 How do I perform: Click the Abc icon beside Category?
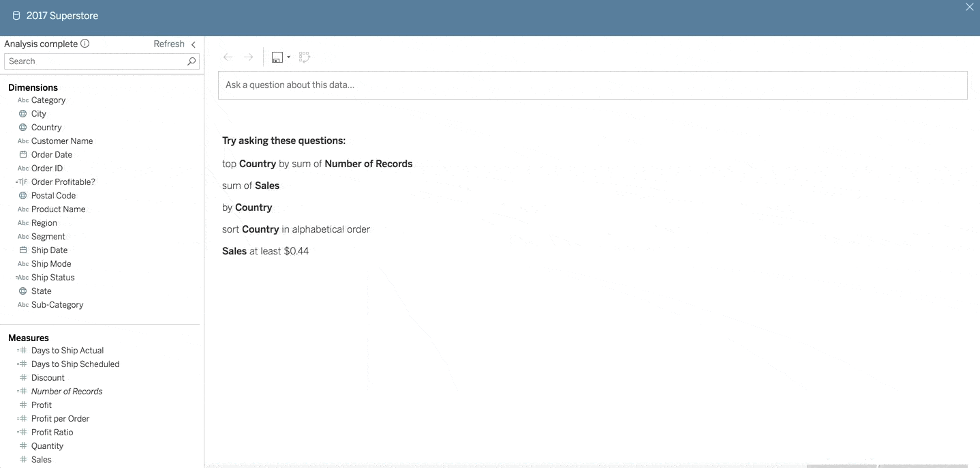[21, 100]
